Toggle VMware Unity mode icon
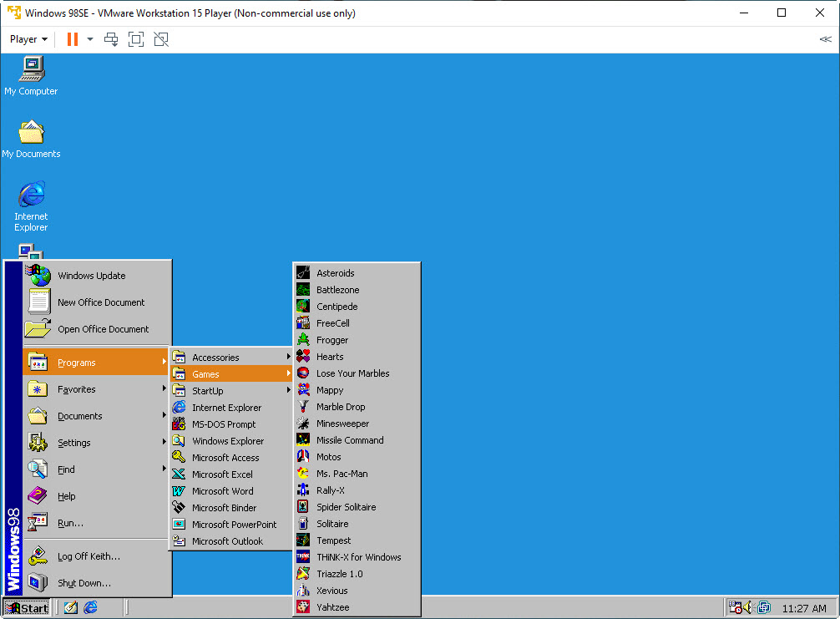This screenshot has width=840, height=619. point(161,39)
